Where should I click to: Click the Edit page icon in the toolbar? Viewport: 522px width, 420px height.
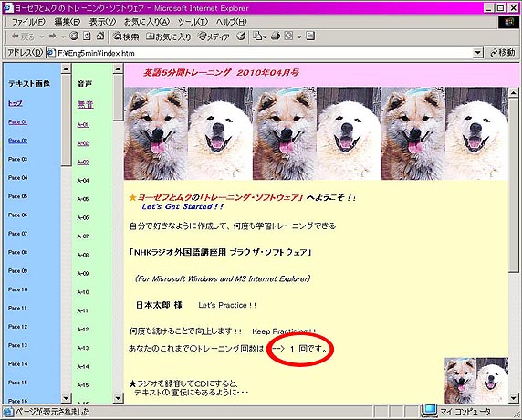pyautogui.click(x=288, y=36)
